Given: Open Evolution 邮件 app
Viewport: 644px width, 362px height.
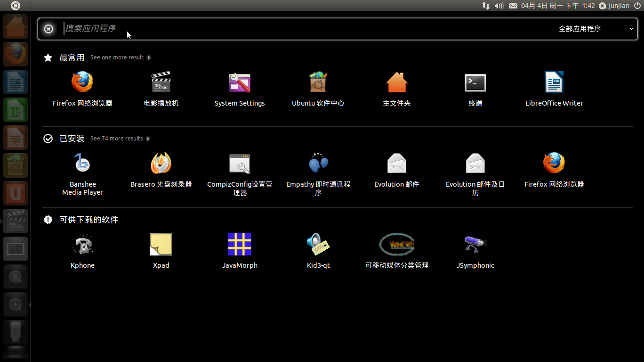Looking at the screenshot, I should tap(397, 170).
